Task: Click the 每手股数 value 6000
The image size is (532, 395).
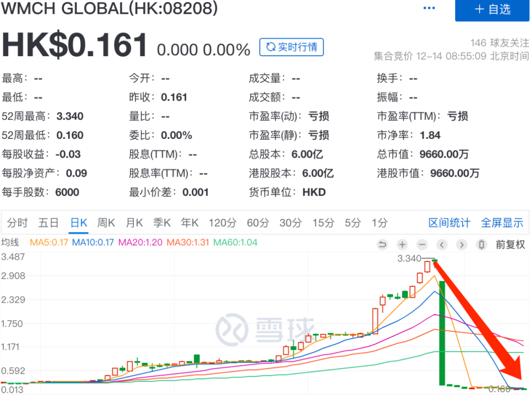Action: [67, 193]
